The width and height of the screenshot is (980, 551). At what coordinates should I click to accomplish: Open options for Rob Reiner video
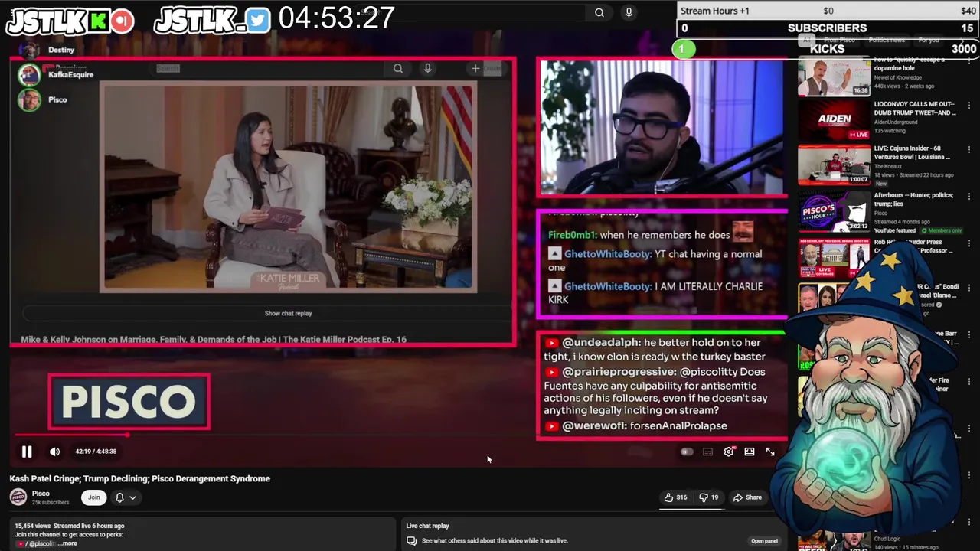tap(969, 244)
